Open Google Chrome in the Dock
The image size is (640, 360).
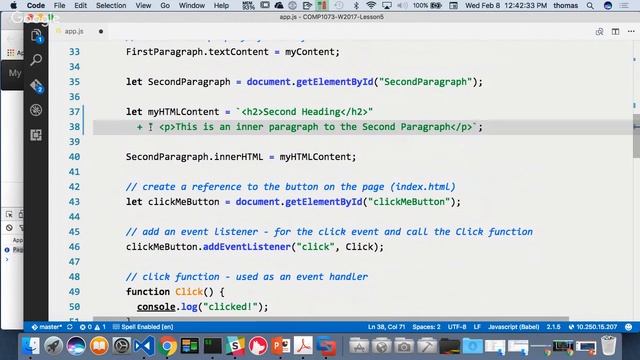[x=167, y=346]
